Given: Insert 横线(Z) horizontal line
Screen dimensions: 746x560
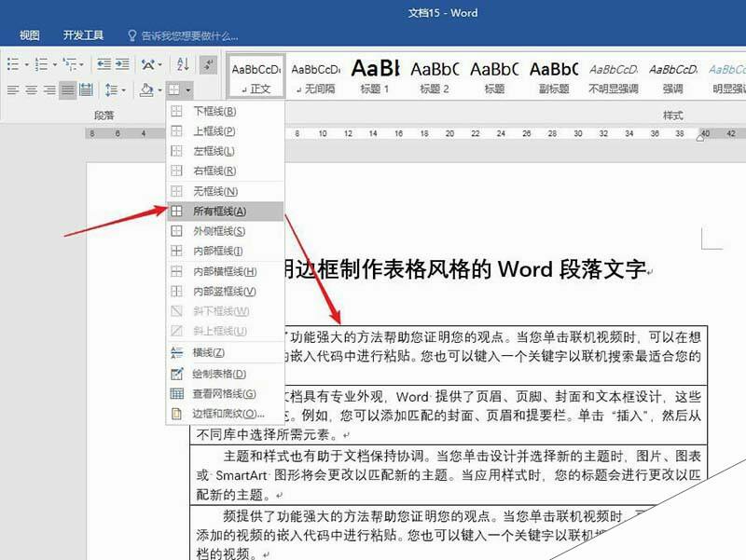Looking at the screenshot, I should pos(226,353).
